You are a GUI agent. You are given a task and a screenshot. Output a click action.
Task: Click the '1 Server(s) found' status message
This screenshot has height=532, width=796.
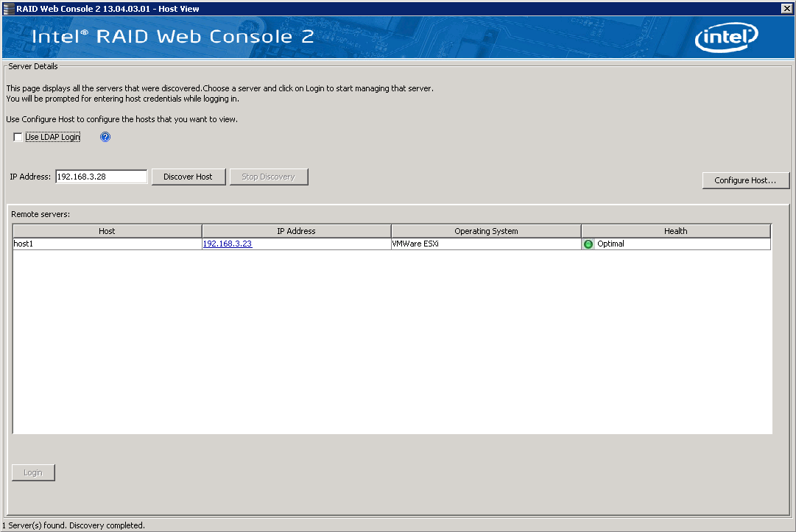[x=74, y=525]
